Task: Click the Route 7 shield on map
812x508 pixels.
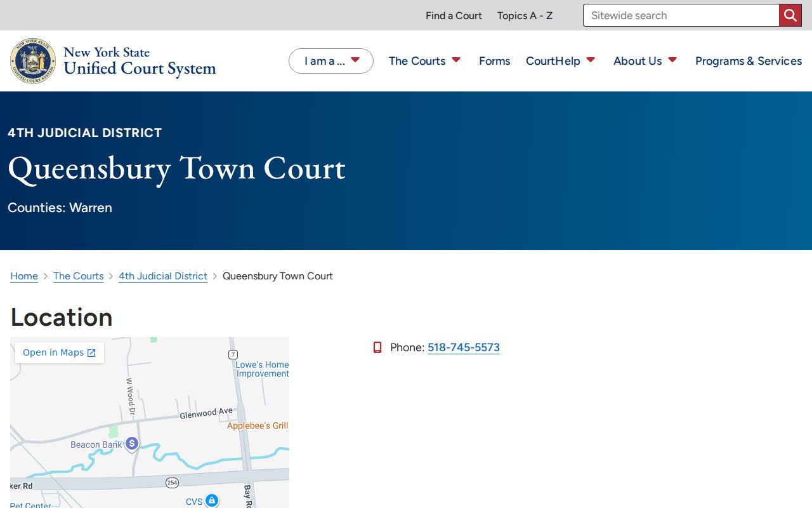Action: (x=233, y=354)
